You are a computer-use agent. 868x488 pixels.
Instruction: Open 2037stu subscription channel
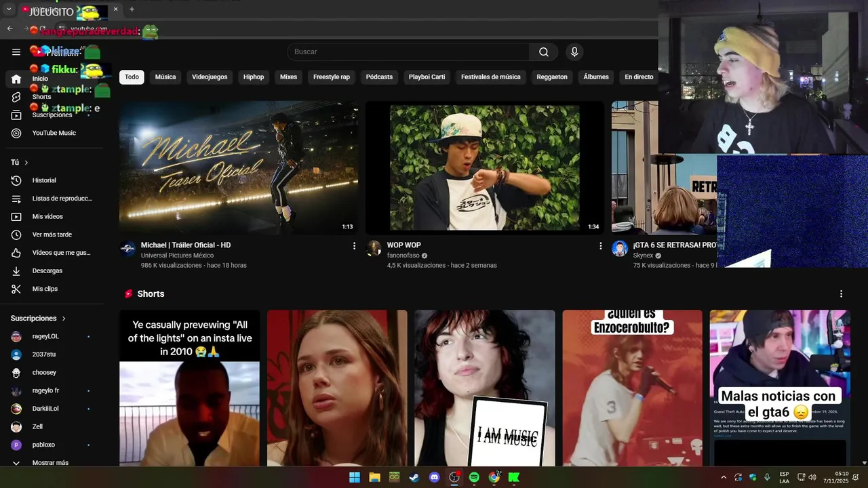pos(54,354)
